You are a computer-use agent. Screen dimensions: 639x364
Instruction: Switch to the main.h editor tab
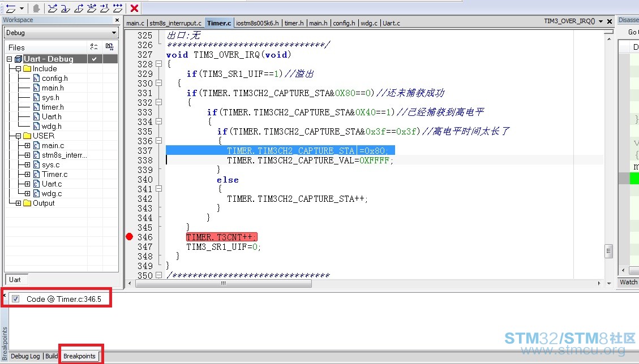coord(318,23)
